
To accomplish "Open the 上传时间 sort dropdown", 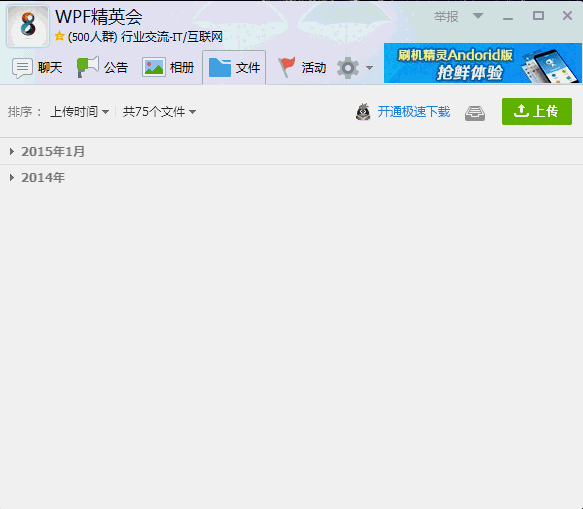I will coord(80,112).
